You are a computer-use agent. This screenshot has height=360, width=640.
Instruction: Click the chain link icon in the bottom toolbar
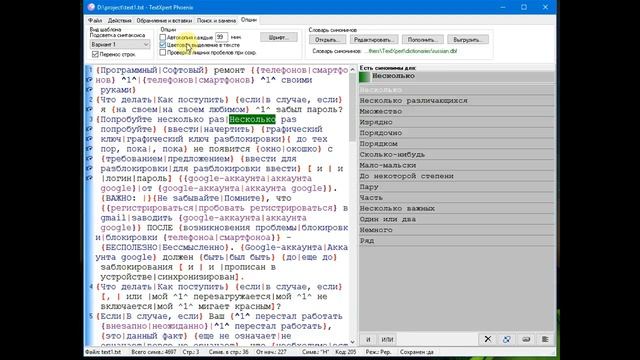526,339
